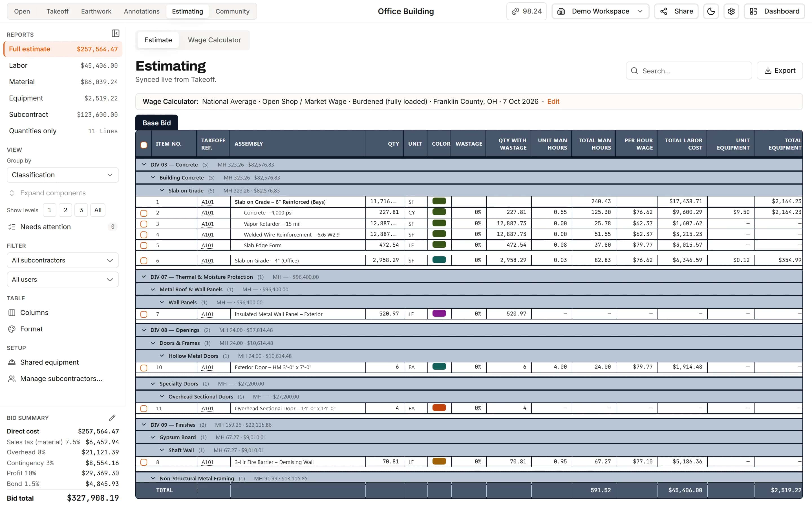Open the Group by Classification dropdown
The height and width of the screenshot is (508, 812).
tap(63, 175)
